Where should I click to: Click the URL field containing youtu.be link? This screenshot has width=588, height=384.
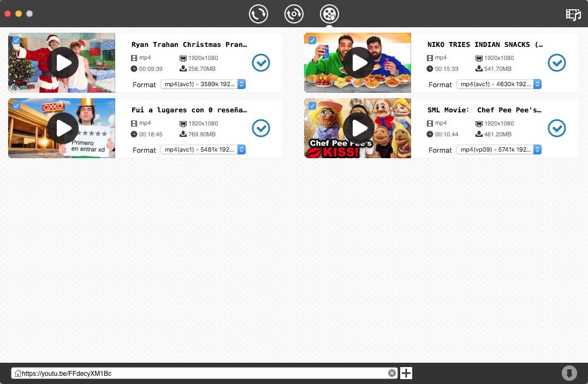coord(204,373)
